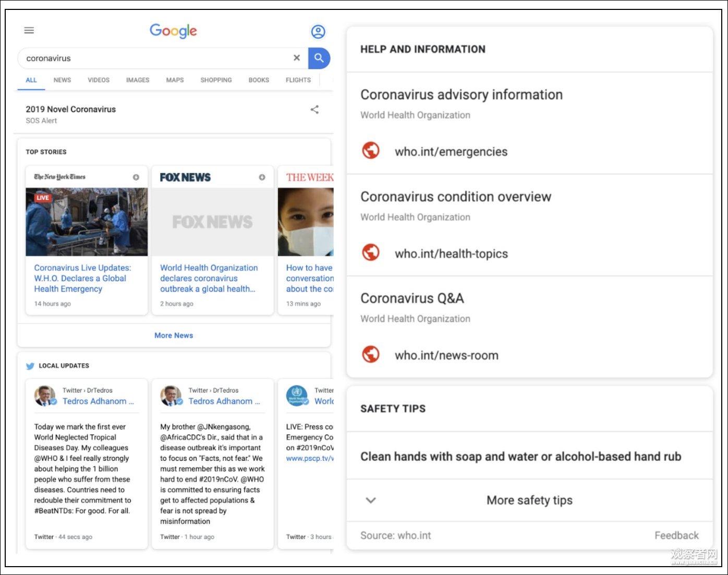Click the 'TOP STORIES' section label
728x575 pixels.
[46, 152]
